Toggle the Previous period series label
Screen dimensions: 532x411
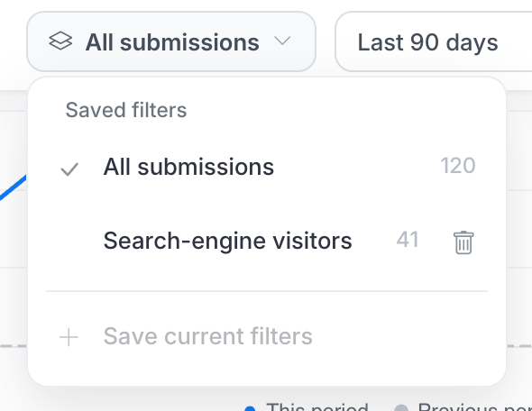point(474,406)
